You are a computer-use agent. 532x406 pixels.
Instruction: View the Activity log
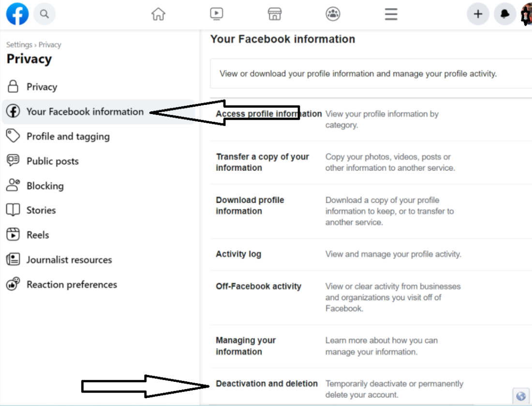(238, 254)
